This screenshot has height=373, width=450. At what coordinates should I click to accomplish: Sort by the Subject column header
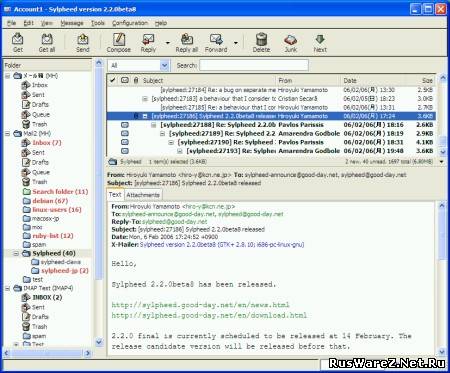click(208, 80)
